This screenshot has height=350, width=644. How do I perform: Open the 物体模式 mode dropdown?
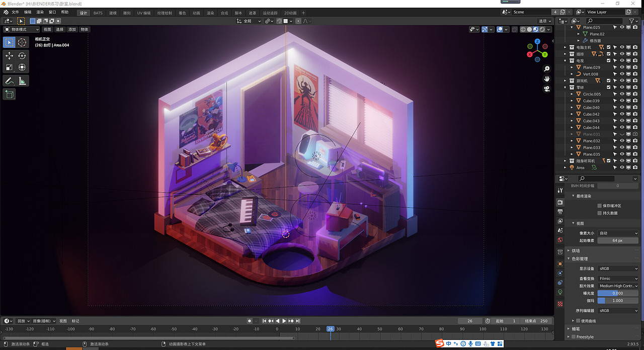[x=21, y=30]
